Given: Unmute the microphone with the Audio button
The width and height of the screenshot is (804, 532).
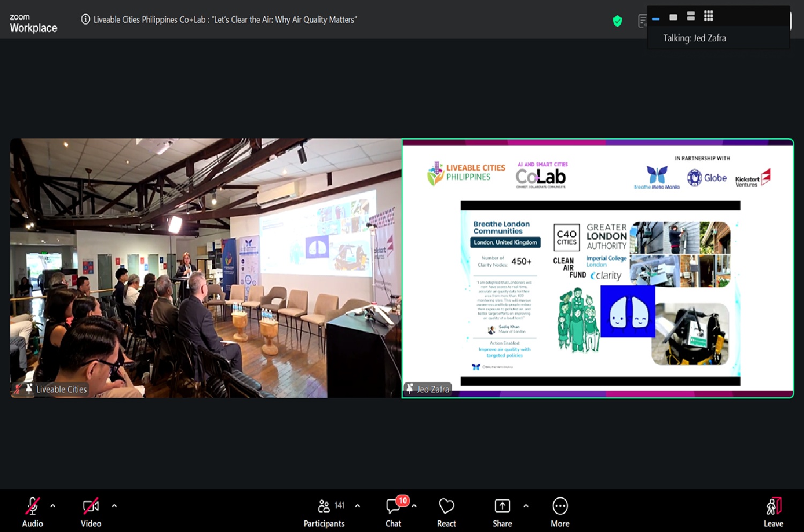Looking at the screenshot, I should (x=32, y=512).
